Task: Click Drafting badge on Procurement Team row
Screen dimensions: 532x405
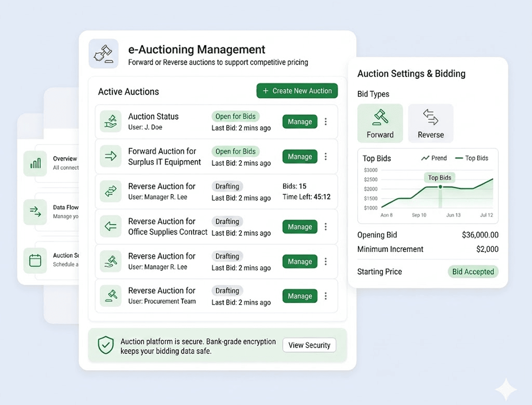Action: point(227,290)
